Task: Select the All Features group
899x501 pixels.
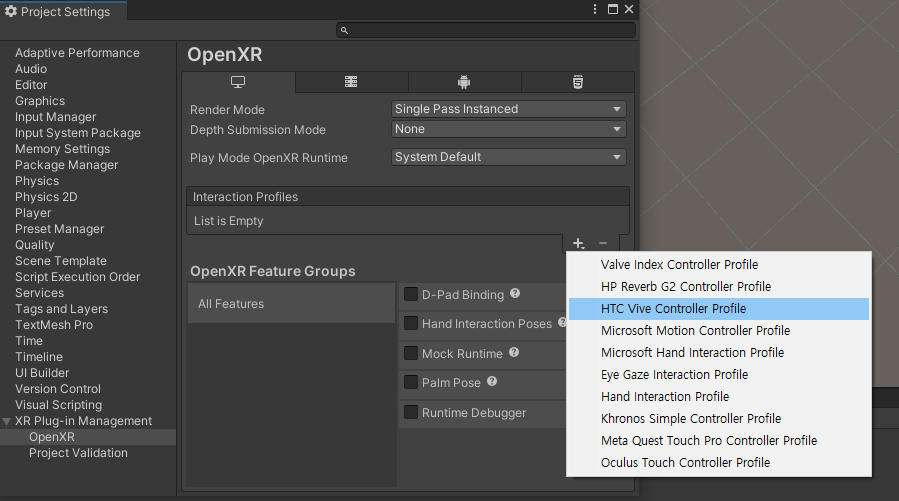Action: tap(291, 303)
